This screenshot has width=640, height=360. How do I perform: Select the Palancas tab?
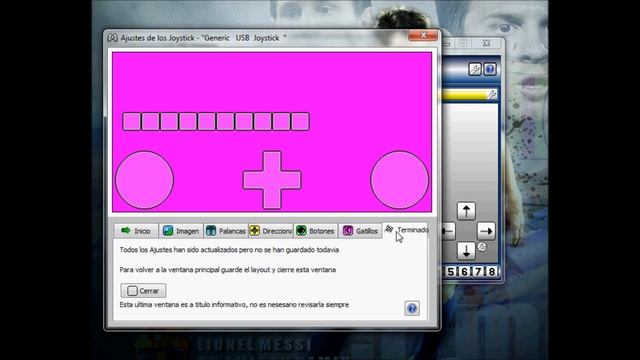[226, 231]
